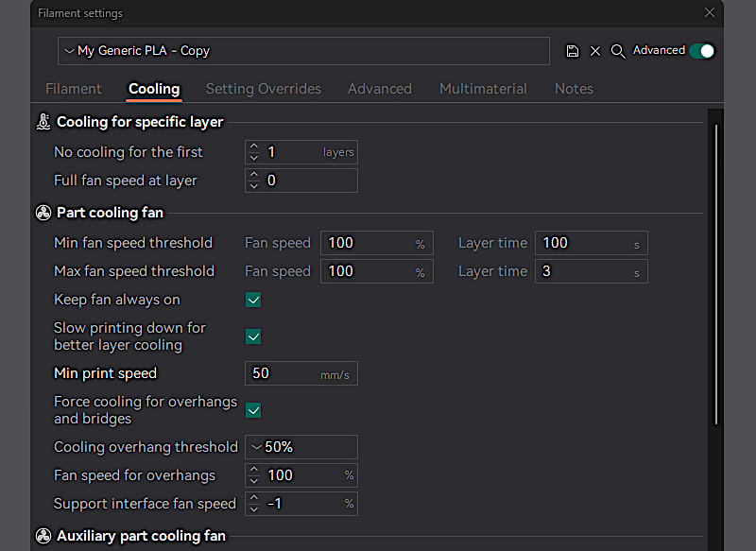Edit Min fan speed threshold layer time field
Image resolution: width=756 pixels, height=551 pixels.
tap(592, 243)
